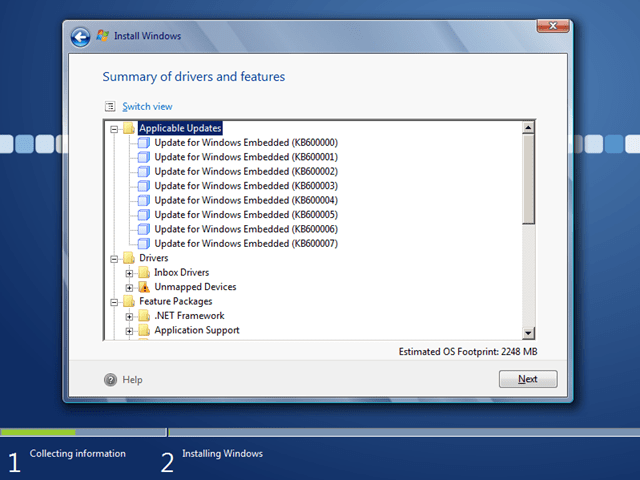
Task: Expand the Unmapped Devices node
Action: (129, 288)
